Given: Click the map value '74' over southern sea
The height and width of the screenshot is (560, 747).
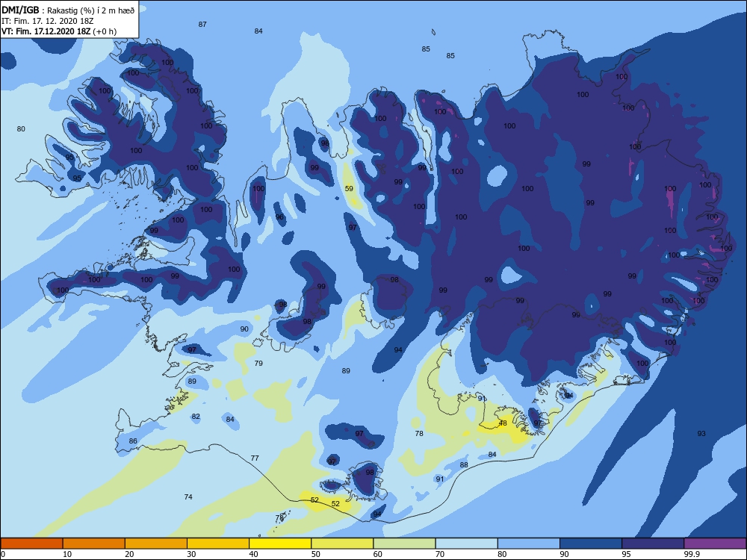Looking at the screenshot, I should click(x=188, y=497).
